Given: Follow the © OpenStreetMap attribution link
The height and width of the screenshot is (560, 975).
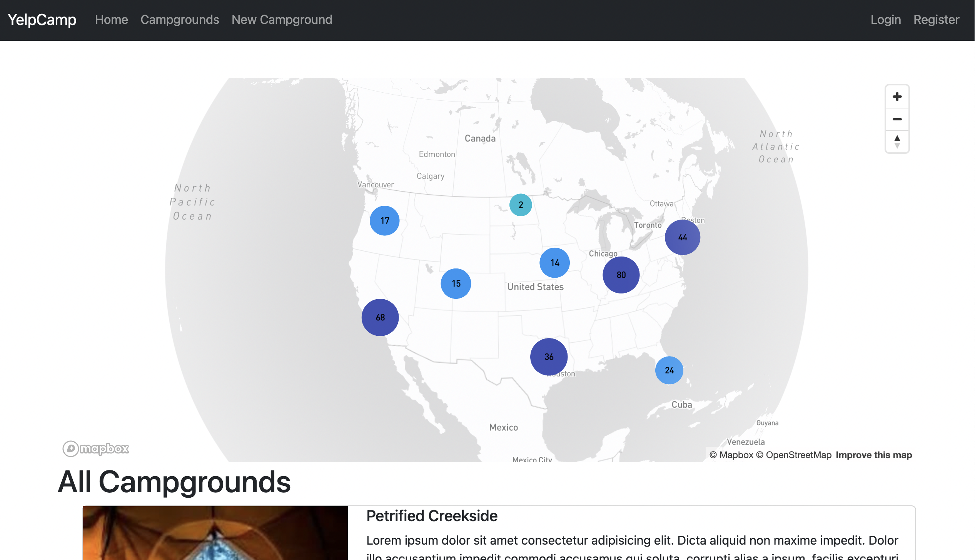Looking at the screenshot, I should pos(794,455).
